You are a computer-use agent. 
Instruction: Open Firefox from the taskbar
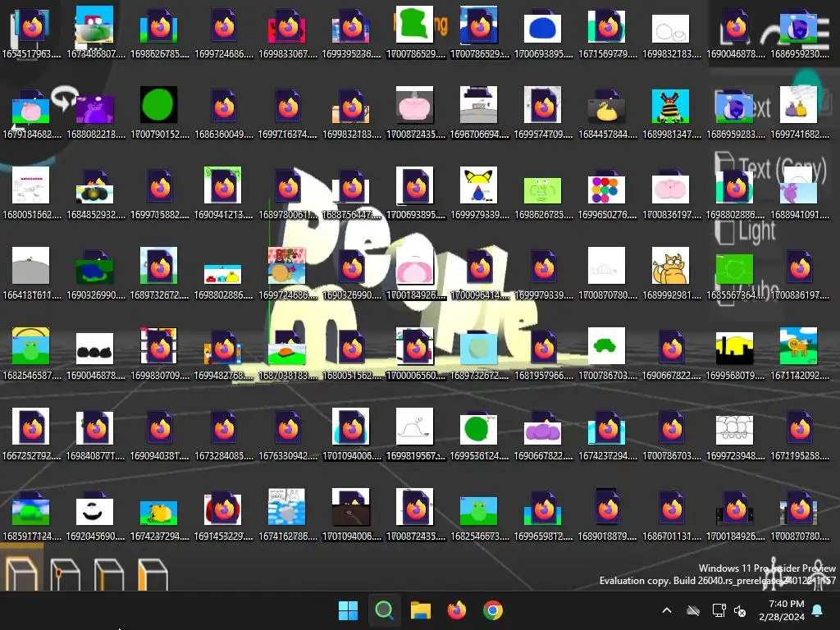[x=456, y=610]
